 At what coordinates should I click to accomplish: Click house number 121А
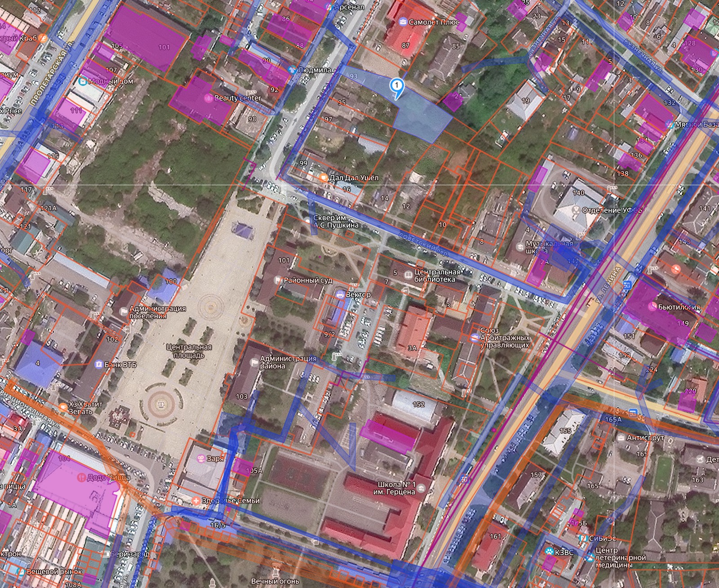(49, 209)
